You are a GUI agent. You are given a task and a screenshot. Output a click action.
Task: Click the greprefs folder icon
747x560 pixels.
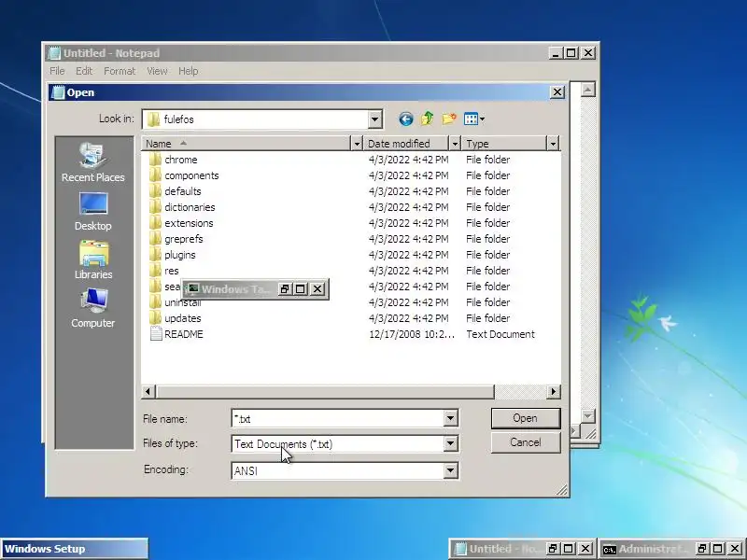coord(155,239)
